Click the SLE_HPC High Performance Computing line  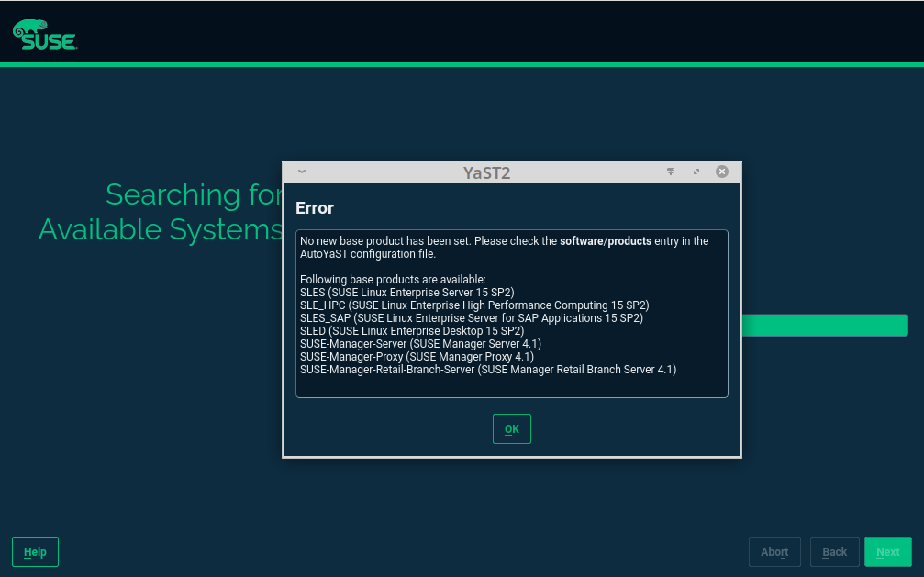474,305
